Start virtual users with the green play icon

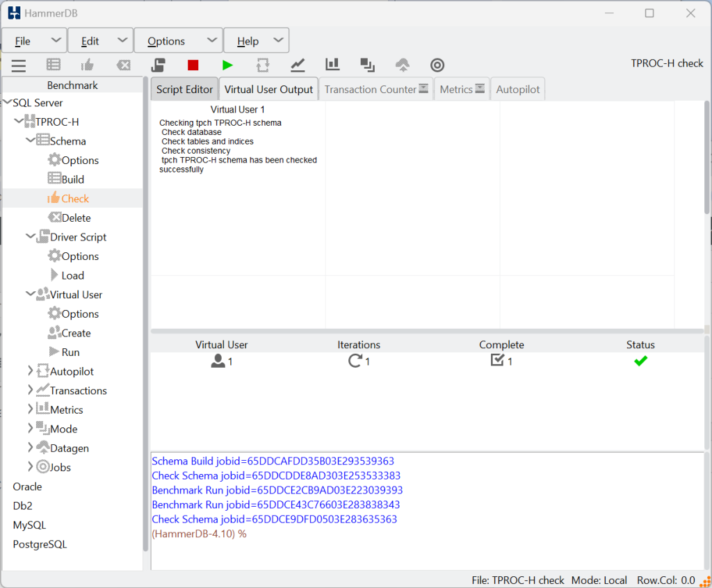tap(227, 65)
